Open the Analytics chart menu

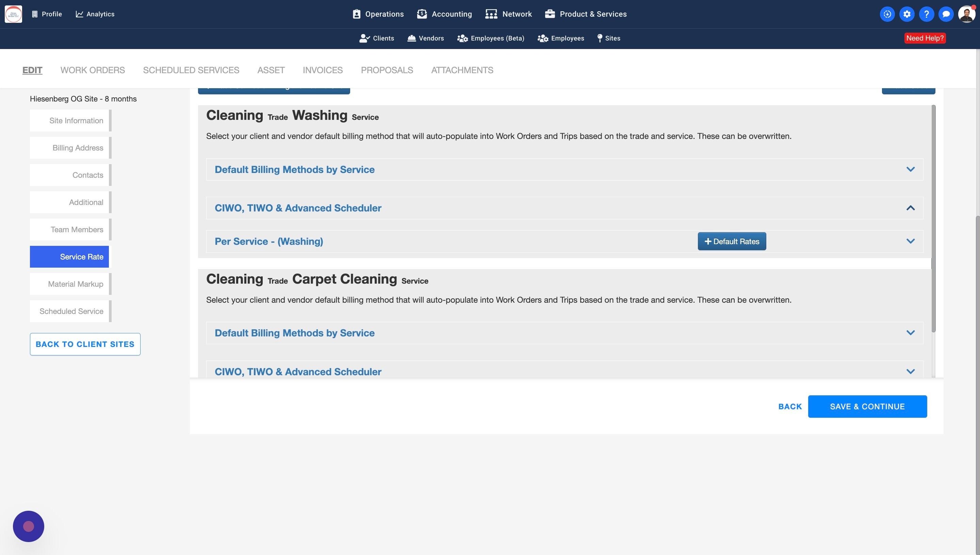(95, 14)
